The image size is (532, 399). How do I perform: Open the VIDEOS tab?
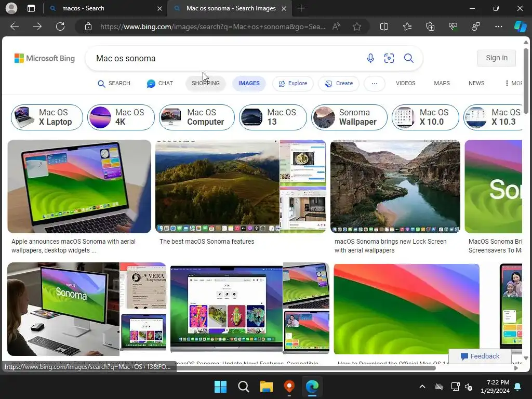click(405, 84)
